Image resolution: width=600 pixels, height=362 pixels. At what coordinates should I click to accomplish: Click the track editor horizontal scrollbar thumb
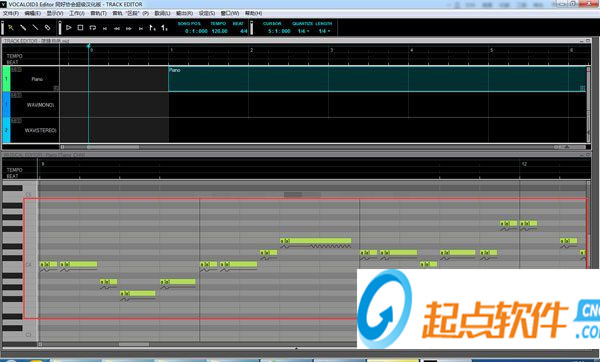113,147
